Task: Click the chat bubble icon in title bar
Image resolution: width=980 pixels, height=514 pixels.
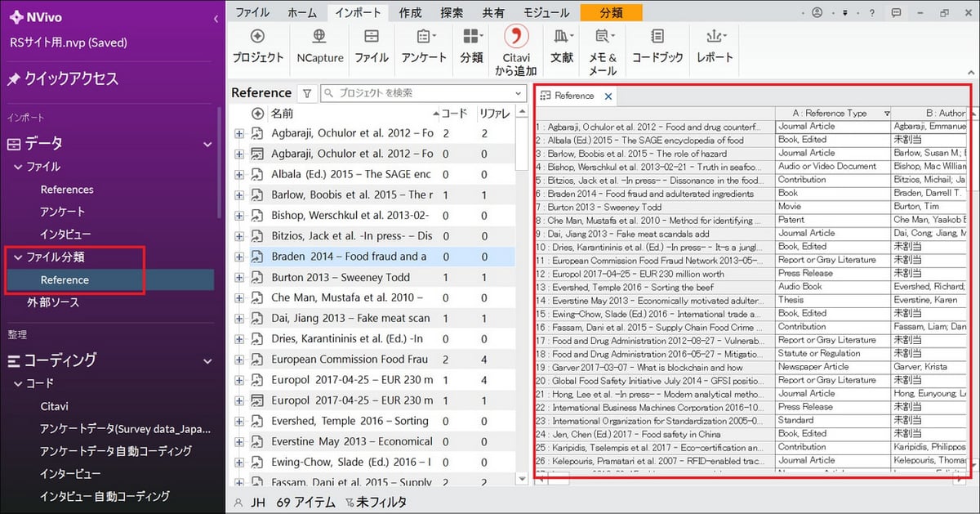Action: coord(896,13)
